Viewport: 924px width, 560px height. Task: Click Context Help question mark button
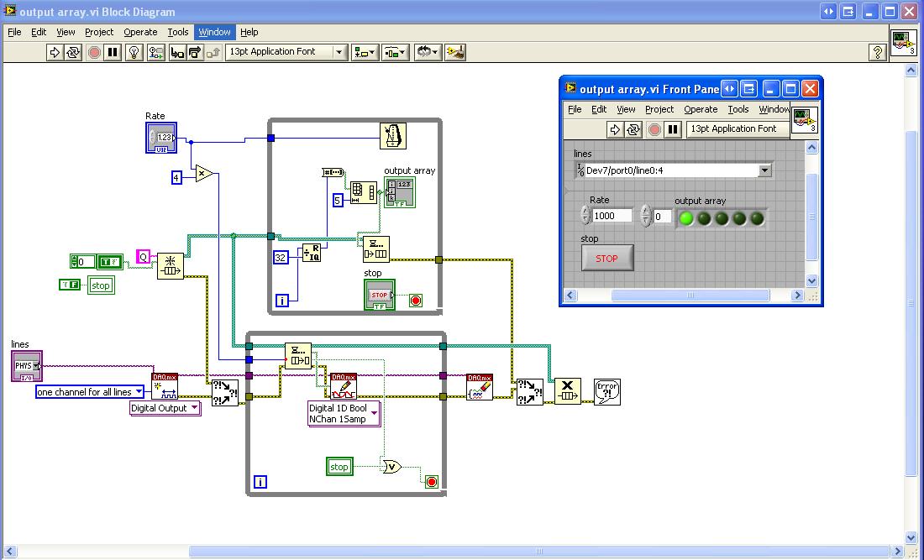(878, 52)
